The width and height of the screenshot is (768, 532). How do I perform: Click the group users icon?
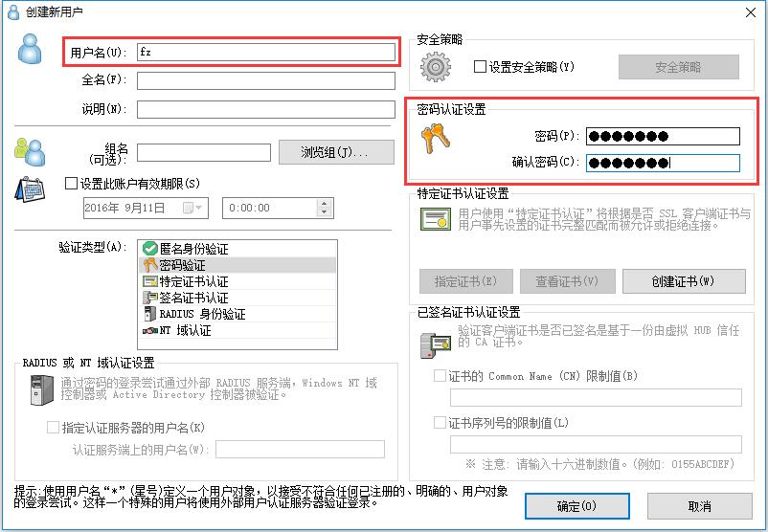[x=30, y=152]
